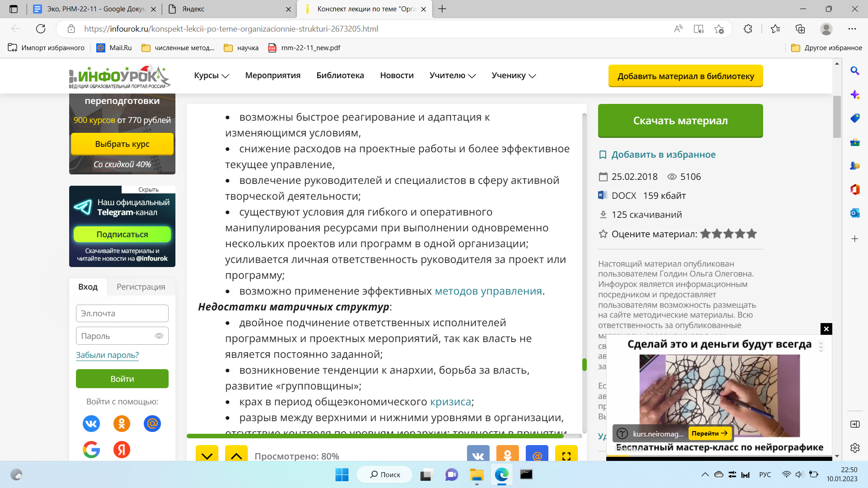The image size is (868, 488).
Task: Click the browser address bar URL
Action: [231, 29]
